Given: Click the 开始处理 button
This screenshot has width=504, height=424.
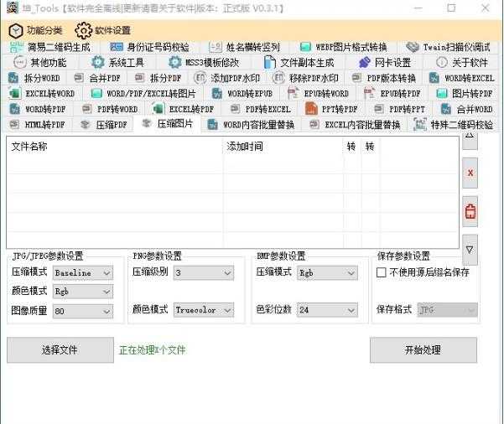Looking at the screenshot, I should (423, 350).
